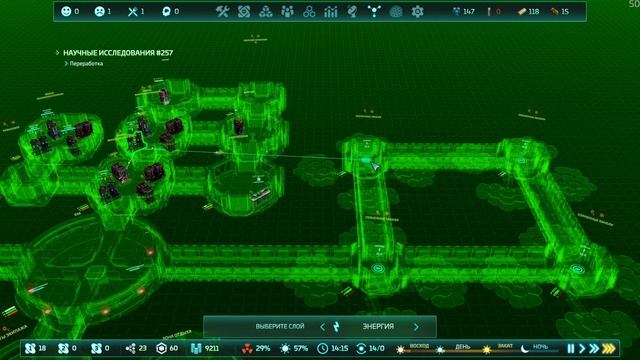The width and height of the screenshot is (640, 360).
Task: Click the circular icon showing 14/0
Action: (361, 348)
